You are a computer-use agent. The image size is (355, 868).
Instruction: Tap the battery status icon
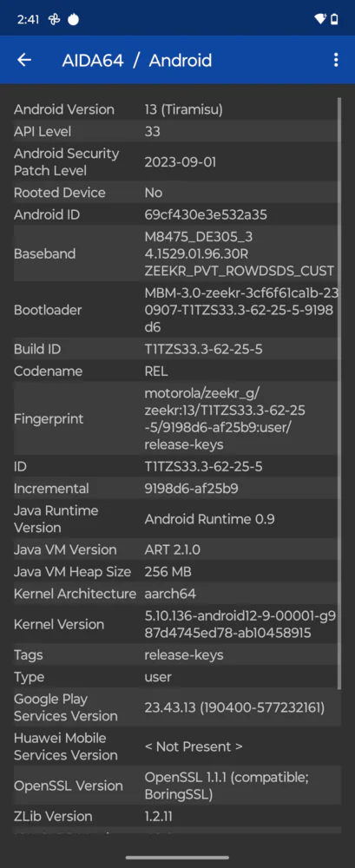pos(334,19)
